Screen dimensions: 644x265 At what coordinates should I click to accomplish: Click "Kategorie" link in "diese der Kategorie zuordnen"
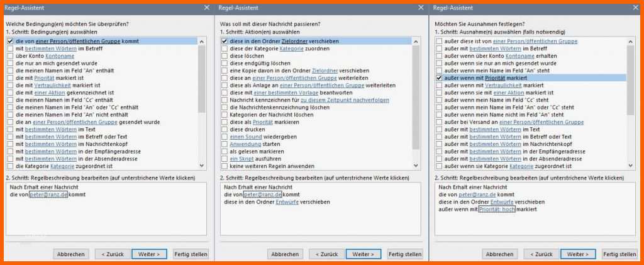(291, 48)
